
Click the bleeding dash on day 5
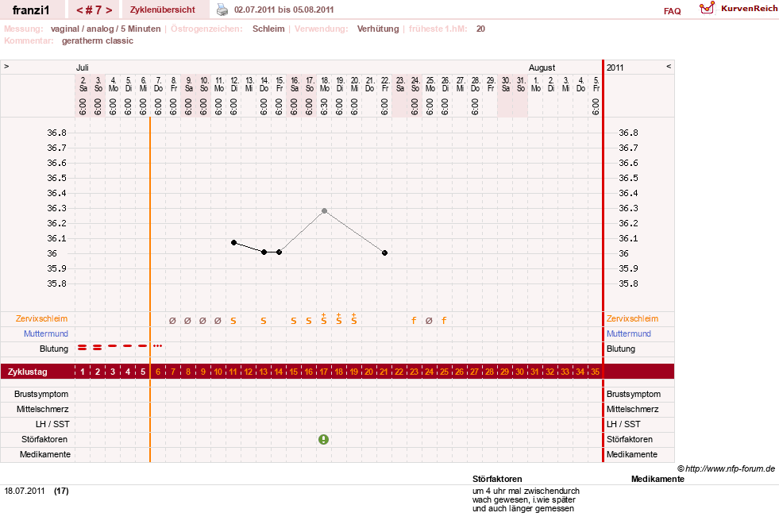pos(143,345)
